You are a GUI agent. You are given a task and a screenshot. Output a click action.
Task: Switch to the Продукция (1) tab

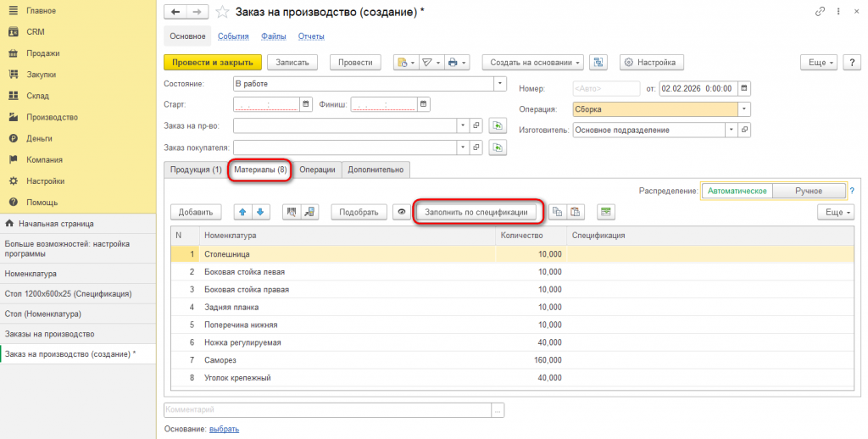(x=196, y=169)
